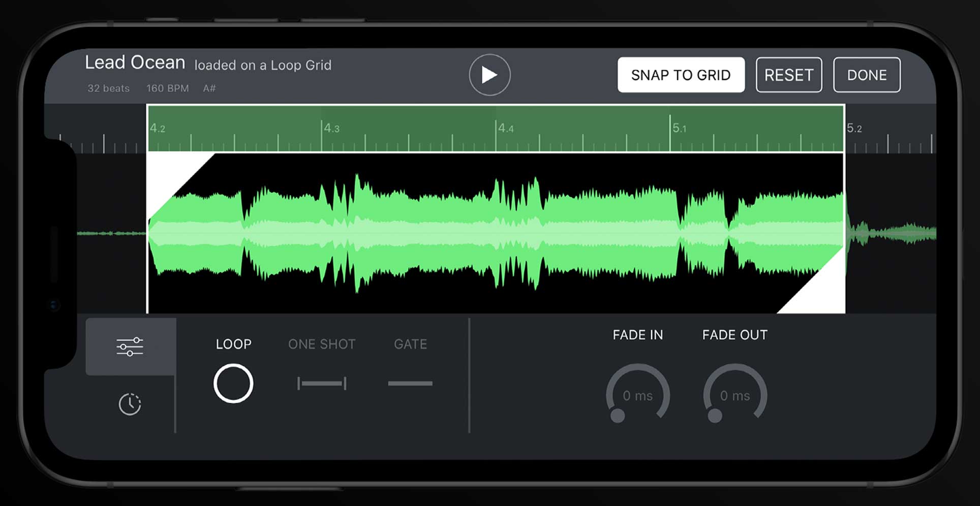This screenshot has width=980, height=506.
Task: Click the GATE mode label
Action: pos(411,344)
